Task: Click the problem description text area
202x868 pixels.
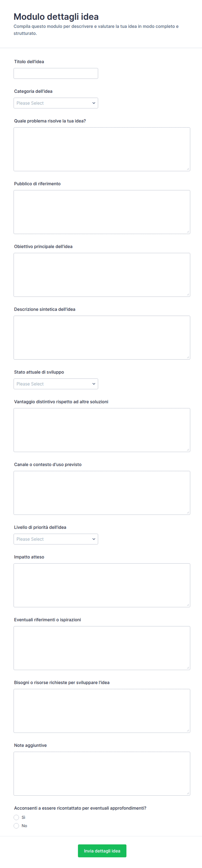Action: click(x=102, y=149)
